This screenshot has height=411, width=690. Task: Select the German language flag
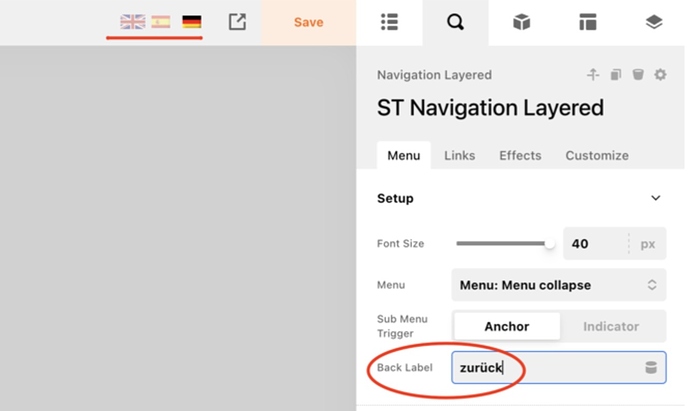point(191,22)
